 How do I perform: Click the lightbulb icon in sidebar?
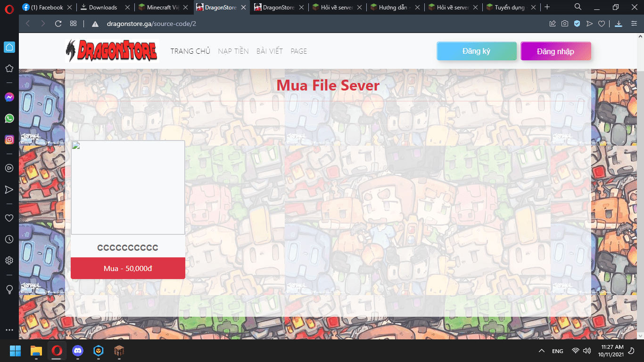click(x=9, y=289)
